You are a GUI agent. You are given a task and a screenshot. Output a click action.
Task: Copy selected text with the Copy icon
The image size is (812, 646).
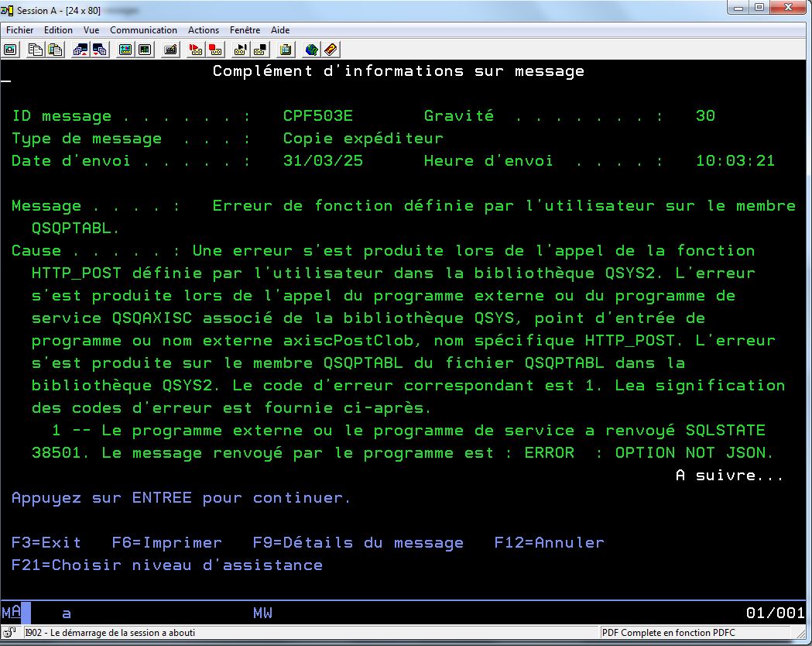coord(35,50)
